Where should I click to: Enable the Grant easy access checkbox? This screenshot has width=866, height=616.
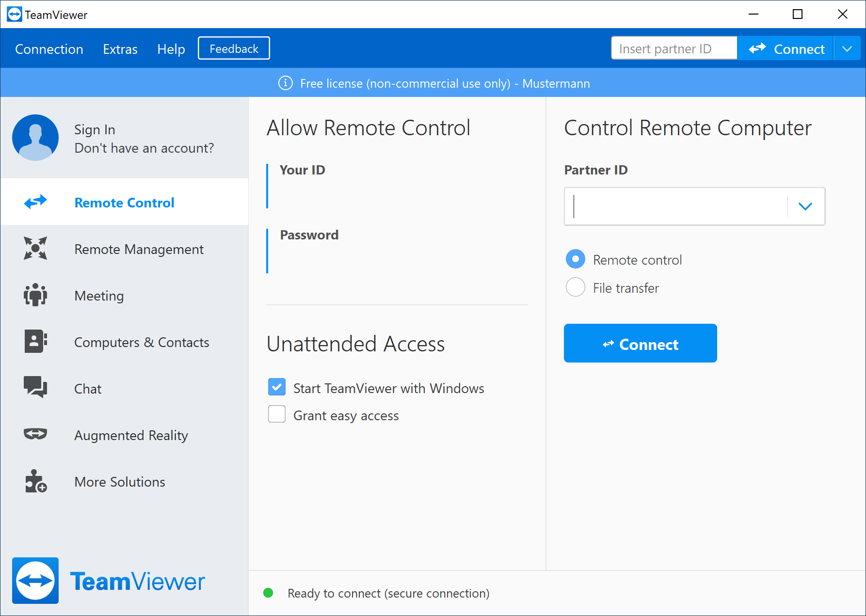click(x=277, y=414)
